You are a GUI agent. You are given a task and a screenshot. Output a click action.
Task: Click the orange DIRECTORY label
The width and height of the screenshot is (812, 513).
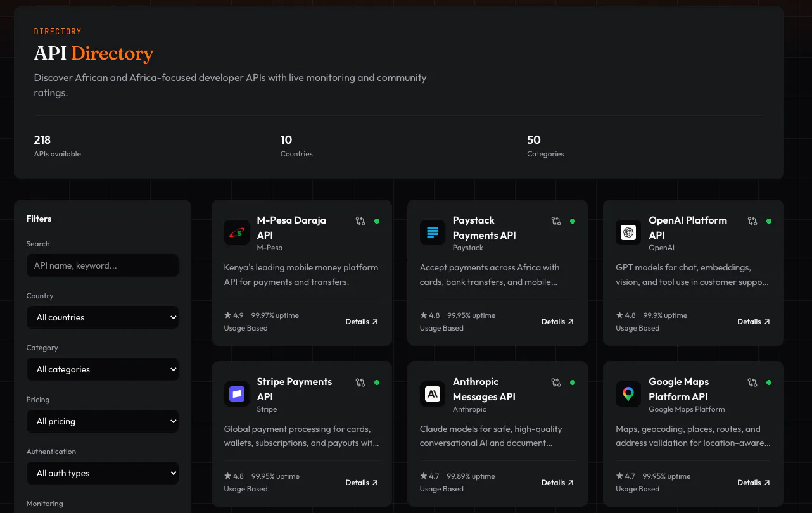point(58,32)
